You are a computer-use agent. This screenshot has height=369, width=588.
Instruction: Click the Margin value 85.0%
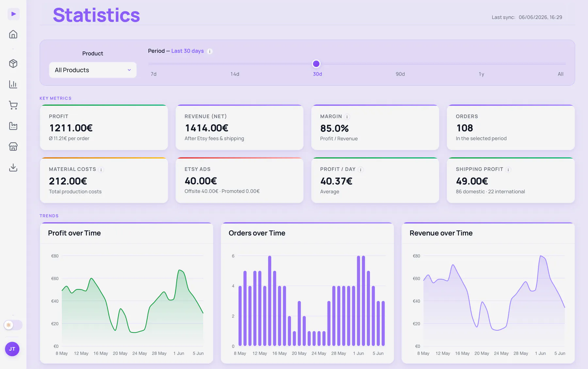tap(335, 128)
